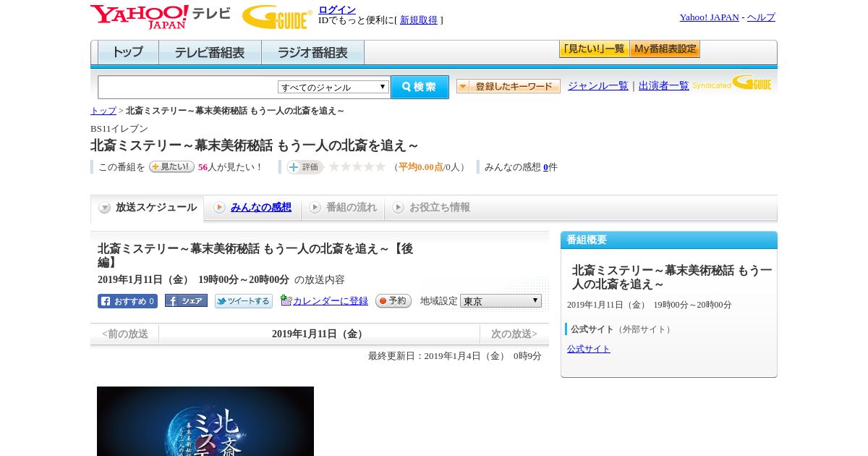Viewport: 868px width, 456px height.
Task: Click the calendar icon beside カレンダーに登録
Action: pyautogui.click(x=286, y=300)
